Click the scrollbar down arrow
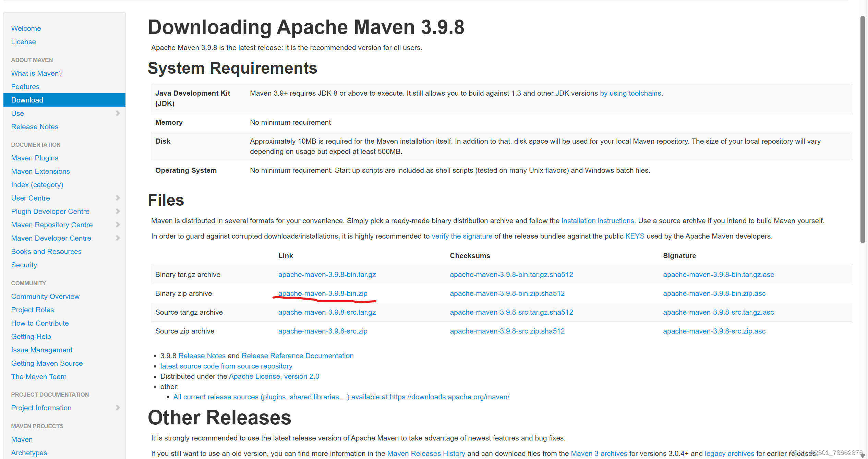 click(863, 455)
